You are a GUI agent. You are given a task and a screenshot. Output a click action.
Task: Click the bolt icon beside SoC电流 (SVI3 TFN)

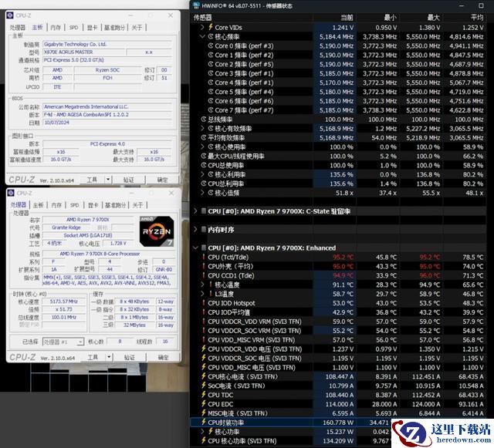(x=204, y=386)
